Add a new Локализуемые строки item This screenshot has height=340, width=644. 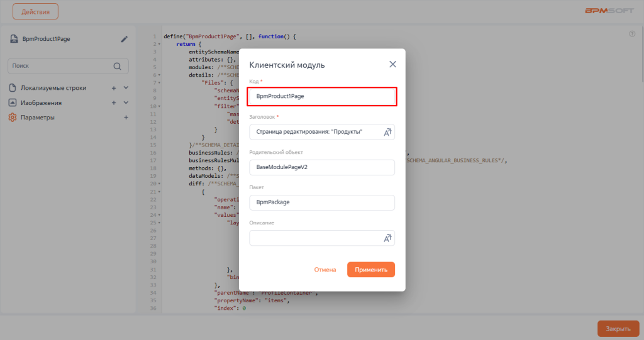coord(114,88)
